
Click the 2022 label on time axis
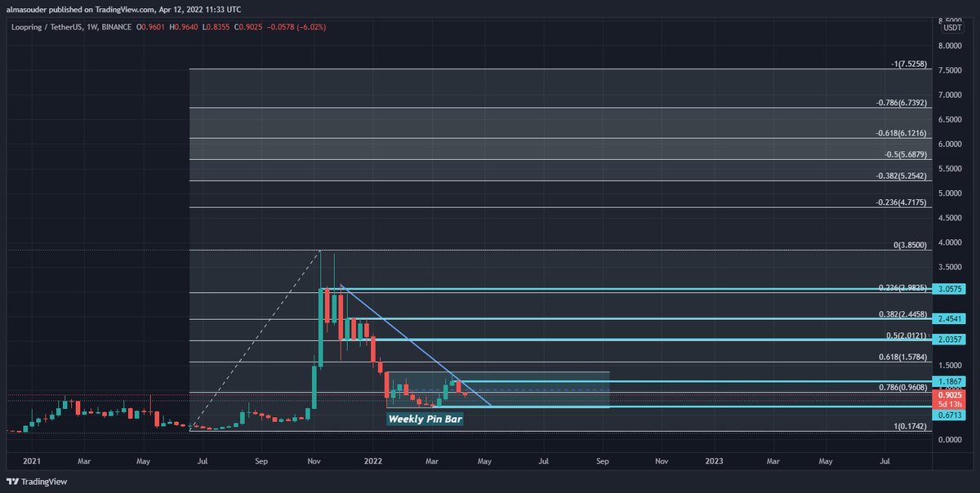(x=373, y=461)
